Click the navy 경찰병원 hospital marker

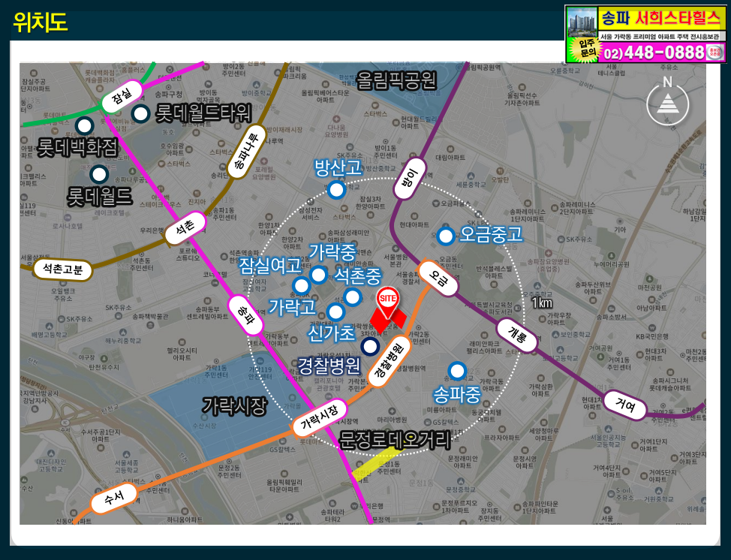click(370, 346)
